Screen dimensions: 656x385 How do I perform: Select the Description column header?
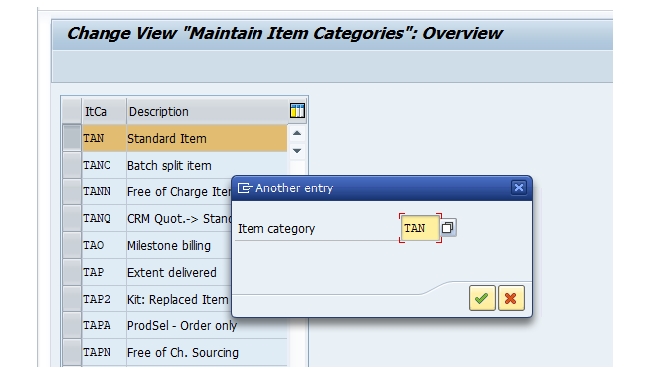[x=207, y=112]
